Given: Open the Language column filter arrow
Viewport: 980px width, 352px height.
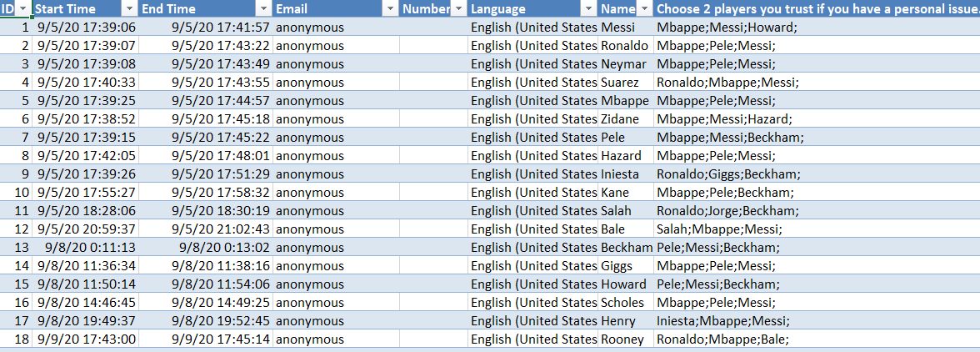Looking at the screenshot, I should pyautogui.click(x=588, y=9).
